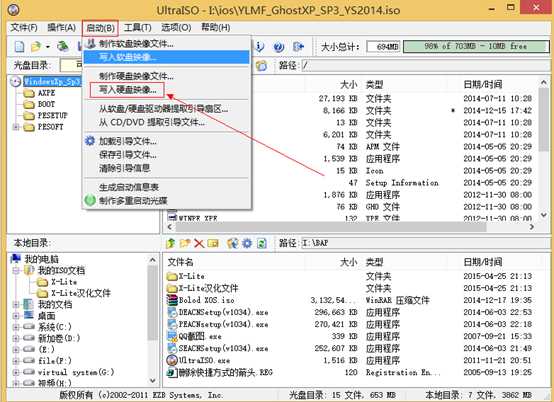Expand the 系统(C:) drive node

coord(16,327)
